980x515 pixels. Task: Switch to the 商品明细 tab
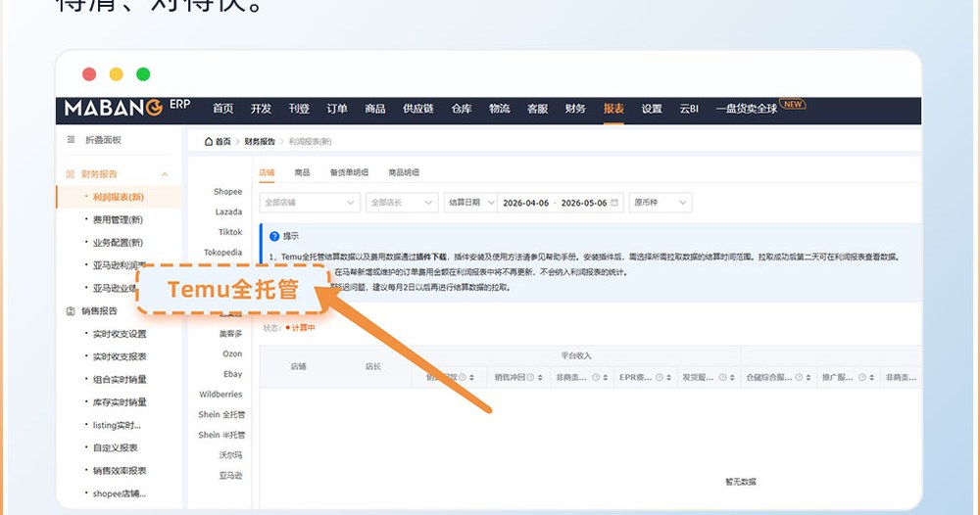click(x=404, y=172)
